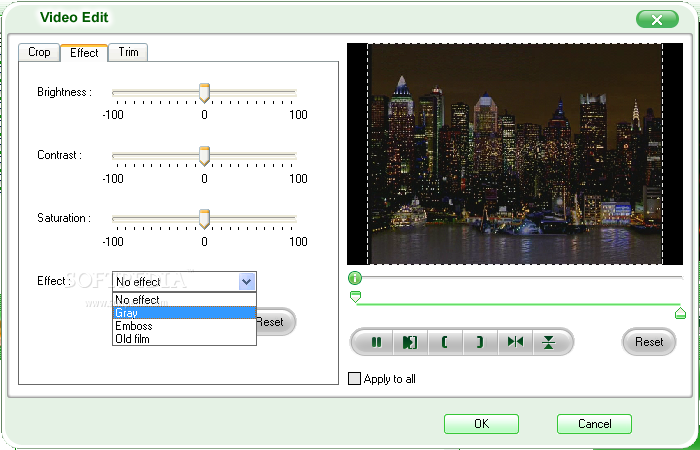700x450 pixels.
Task: Click the Brightness slider handle
Action: click(204, 93)
